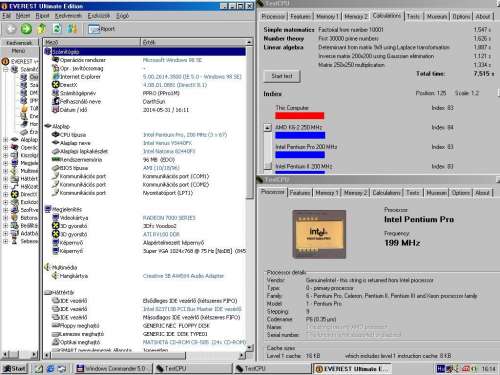Open the Museum tab in lower TestCPU window
The height and width of the screenshot is (375, 500).
[x=436, y=193]
